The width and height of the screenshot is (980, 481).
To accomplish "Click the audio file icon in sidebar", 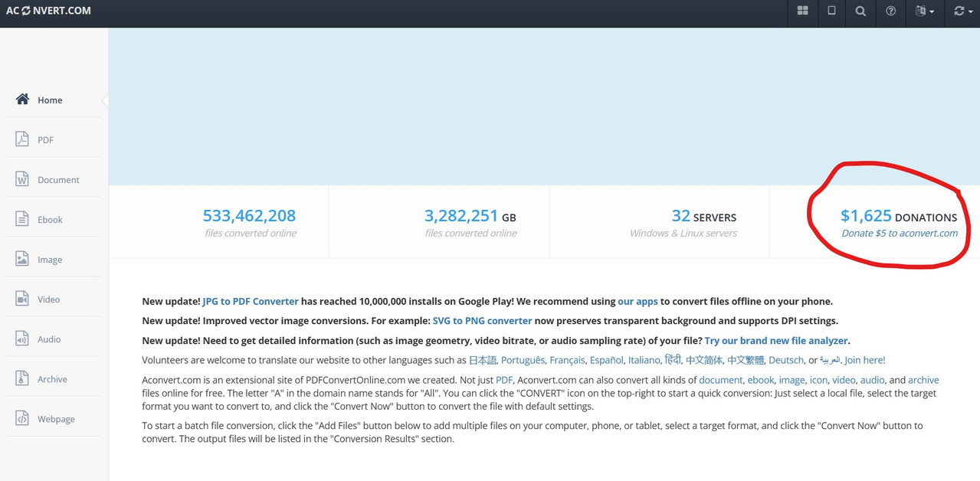I will click(22, 338).
